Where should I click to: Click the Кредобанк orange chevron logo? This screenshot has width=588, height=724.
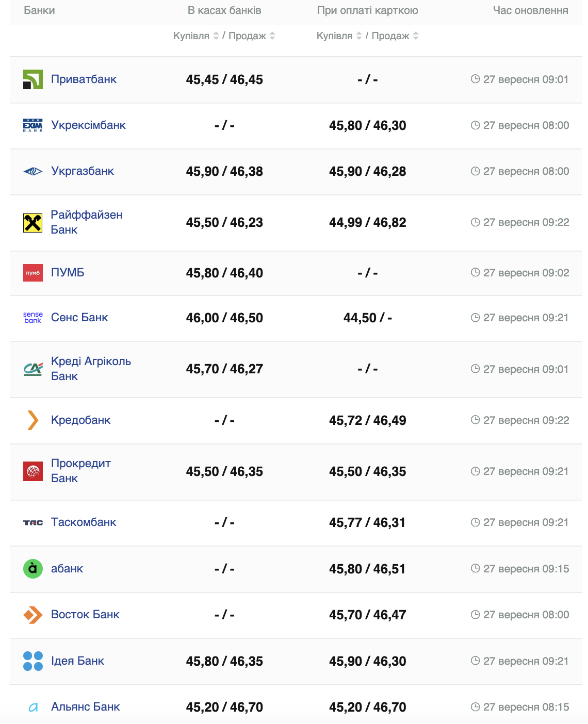coord(33,420)
